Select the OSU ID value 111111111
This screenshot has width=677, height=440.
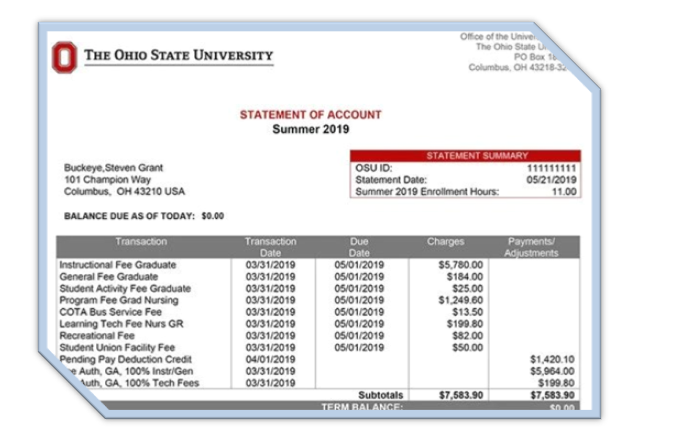[551, 168]
